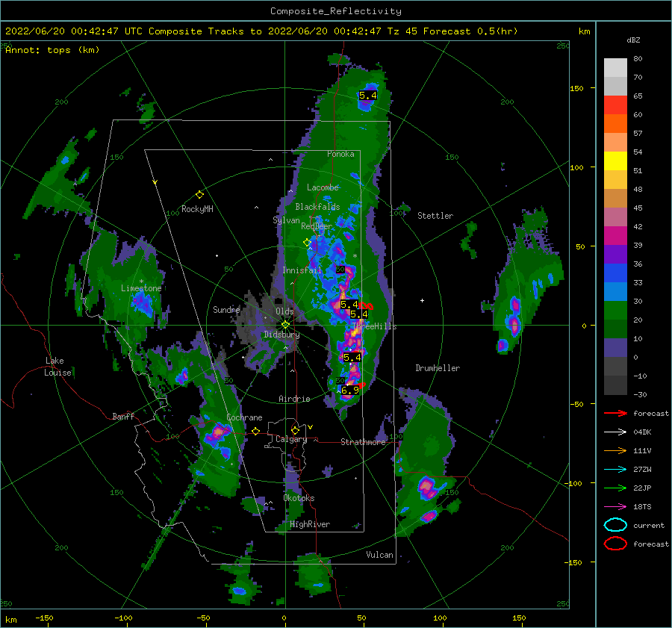Click the yellow V marker beside Calgary diamond
The width and height of the screenshot is (672, 628).
[x=310, y=427]
